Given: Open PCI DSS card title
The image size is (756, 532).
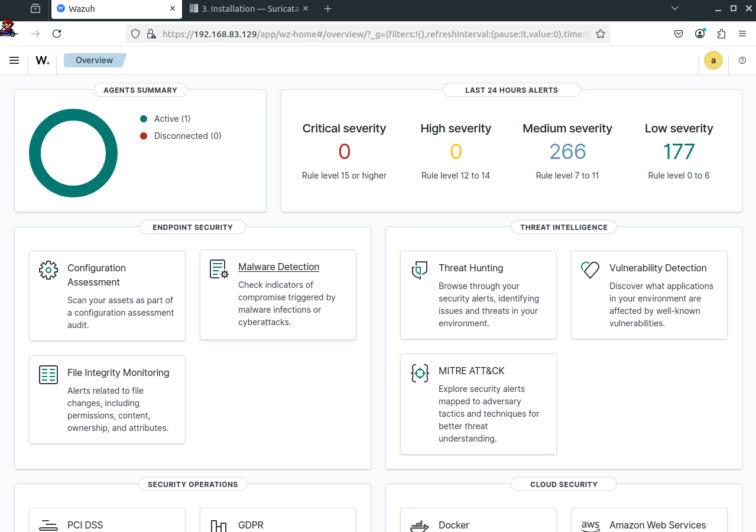Looking at the screenshot, I should pos(85,525).
